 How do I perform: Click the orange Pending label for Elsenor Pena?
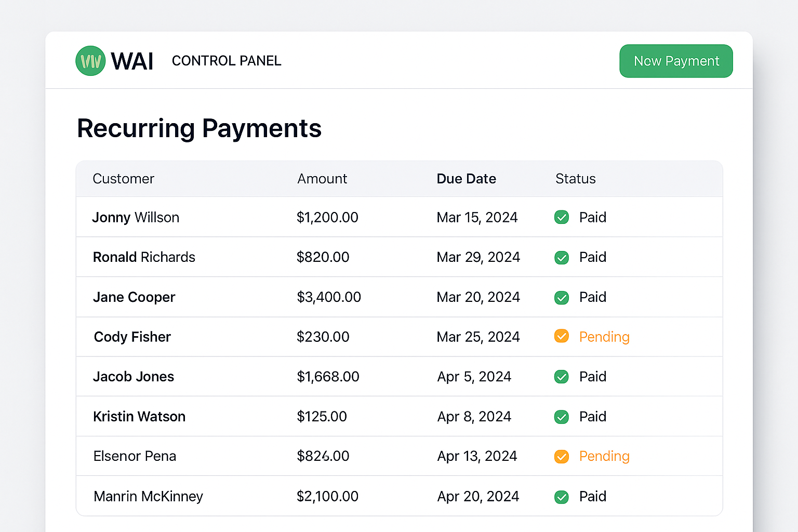tap(604, 456)
